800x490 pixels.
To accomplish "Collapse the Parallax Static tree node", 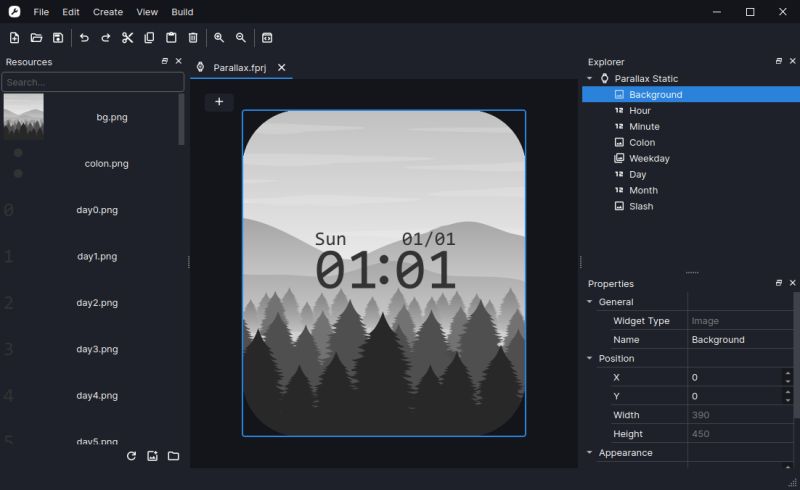I will 590,79.
